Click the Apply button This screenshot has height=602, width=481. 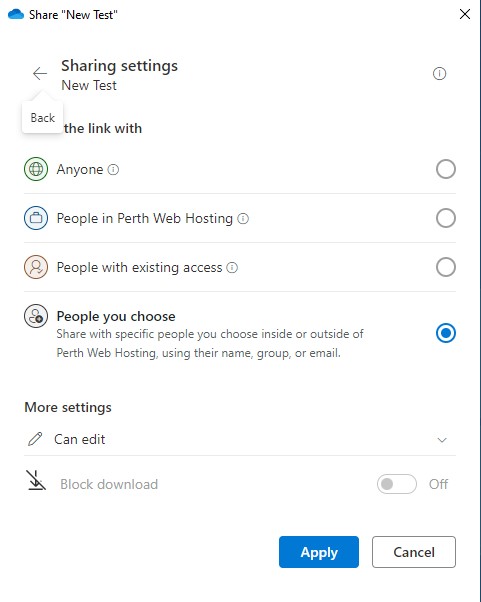tap(319, 552)
